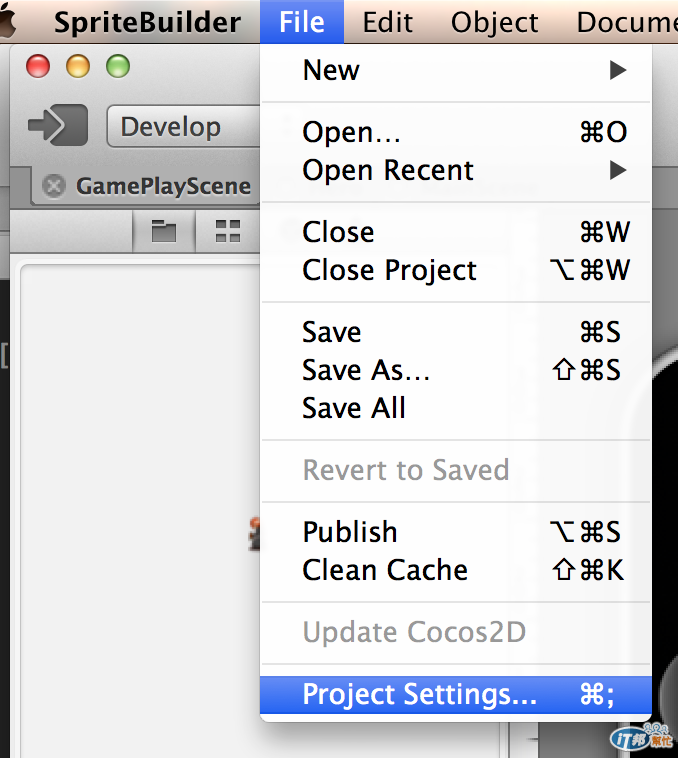This screenshot has height=758, width=678.
Task: Open the Edit menu
Action: click(387, 22)
